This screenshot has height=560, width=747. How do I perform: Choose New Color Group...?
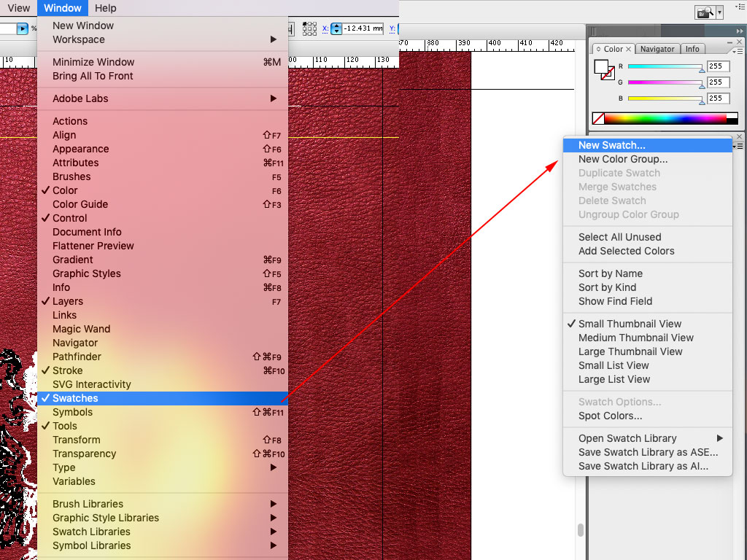click(648, 159)
